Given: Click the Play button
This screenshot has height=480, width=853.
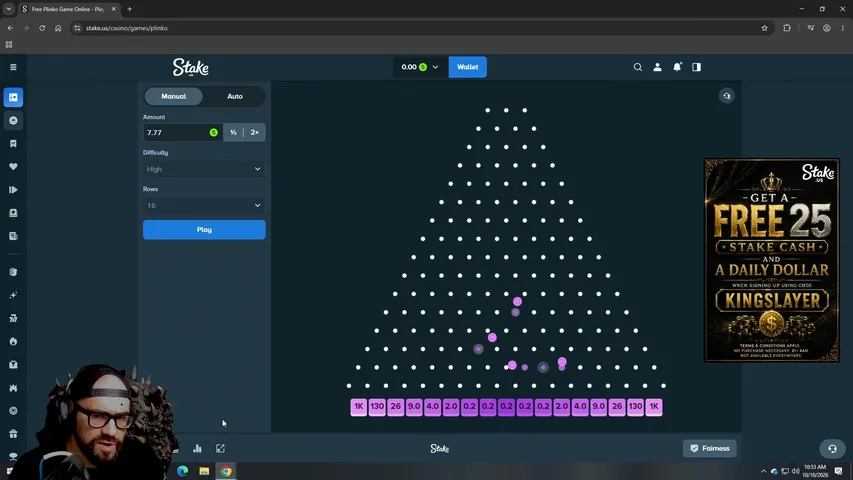Looking at the screenshot, I should click(x=204, y=230).
